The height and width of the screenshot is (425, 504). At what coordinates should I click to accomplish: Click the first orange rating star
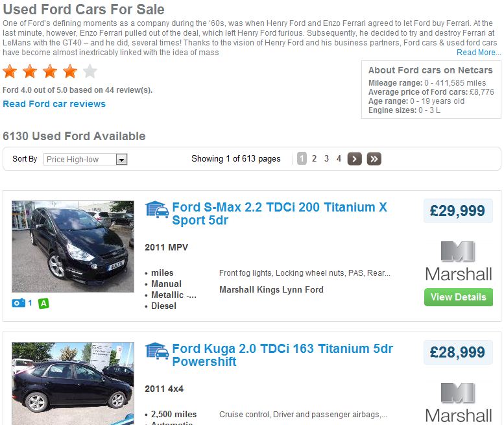tap(10, 71)
